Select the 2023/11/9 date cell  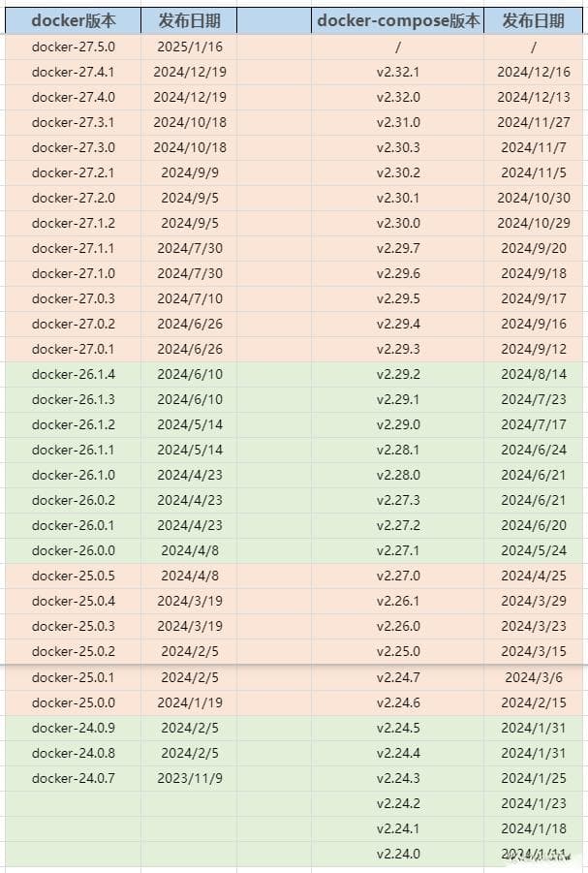click(189, 778)
